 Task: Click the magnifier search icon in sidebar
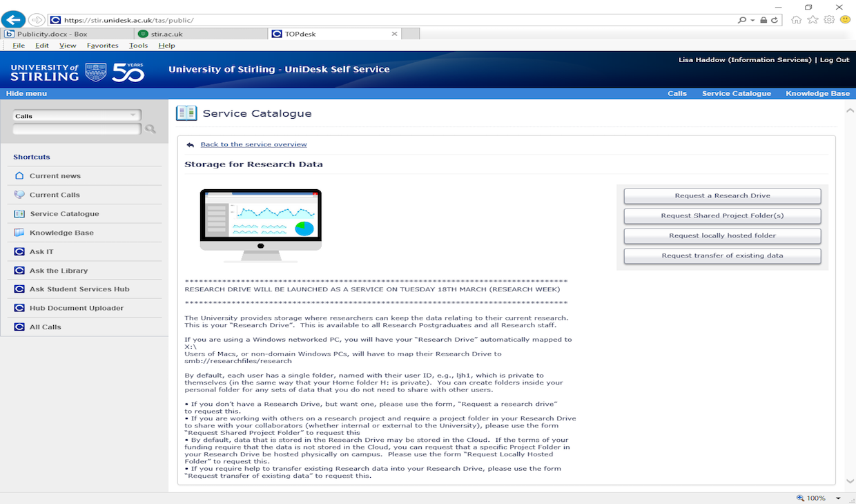coord(150,129)
